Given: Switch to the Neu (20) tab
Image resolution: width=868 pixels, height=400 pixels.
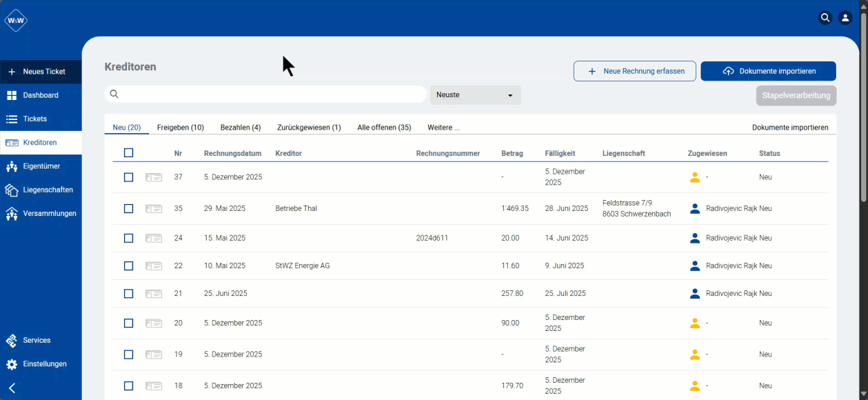Looking at the screenshot, I should [x=127, y=128].
